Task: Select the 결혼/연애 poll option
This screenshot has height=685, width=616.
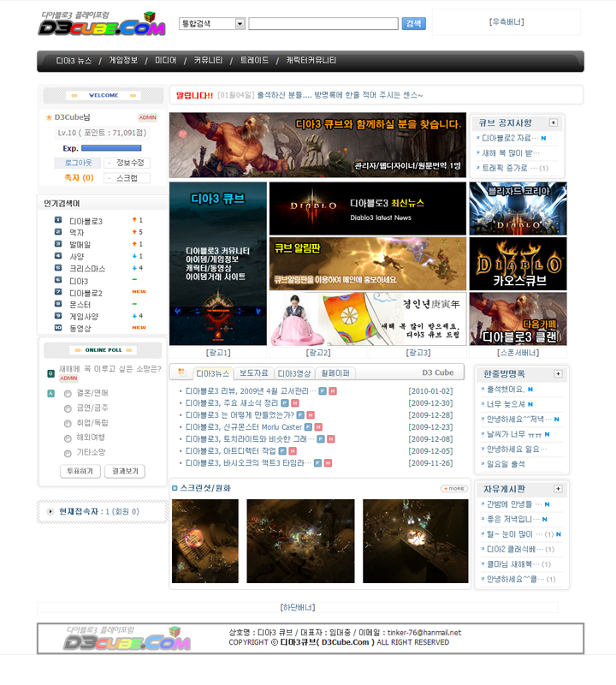Action: click(x=68, y=394)
